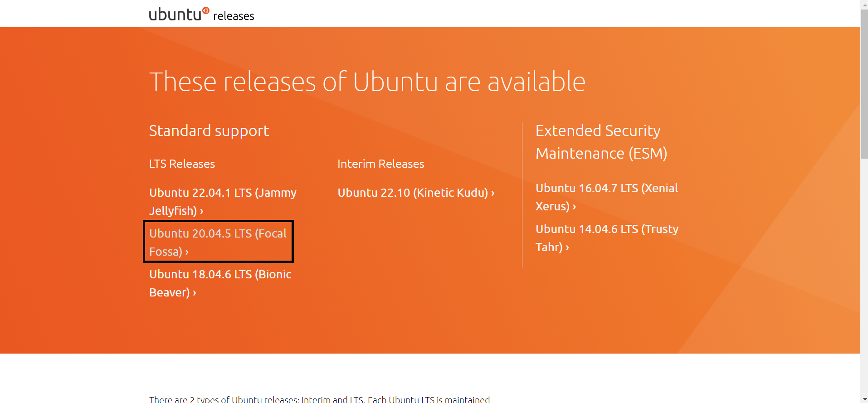The height and width of the screenshot is (403, 868).
Task: Click the 'releases' text in header
Action: (234, 16)
